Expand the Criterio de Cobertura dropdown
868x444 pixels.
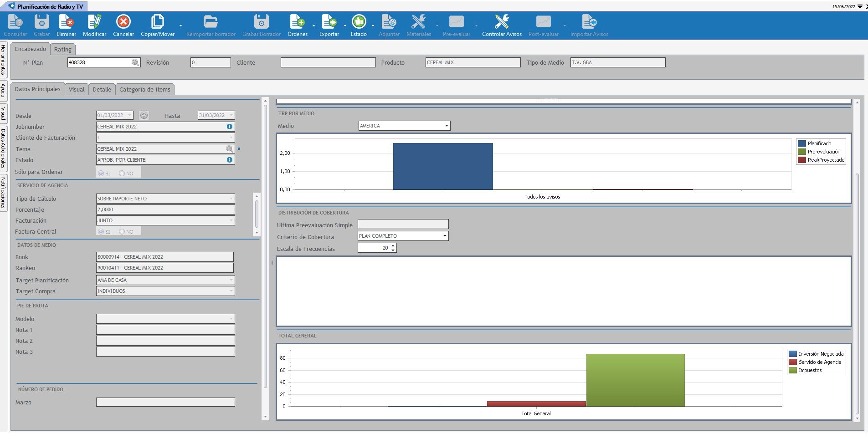[x=444, y=236]
